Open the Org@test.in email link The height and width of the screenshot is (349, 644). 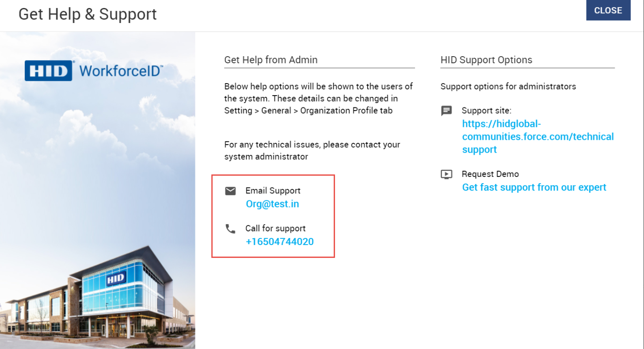(x=272, y=204)
